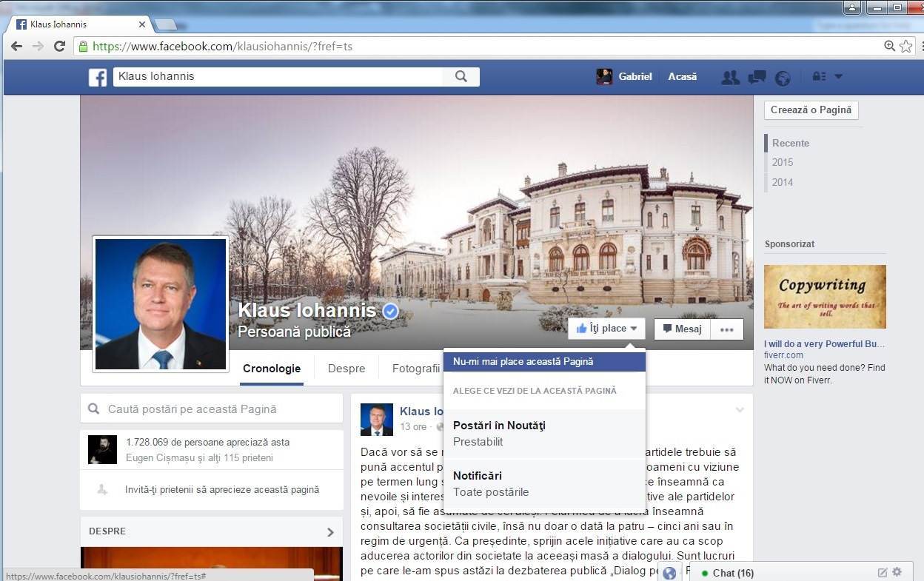This screenshot has height=581, width=924.
Task: Click Gabriel's small profile picture in the top bar
Action: coord(604,76)
